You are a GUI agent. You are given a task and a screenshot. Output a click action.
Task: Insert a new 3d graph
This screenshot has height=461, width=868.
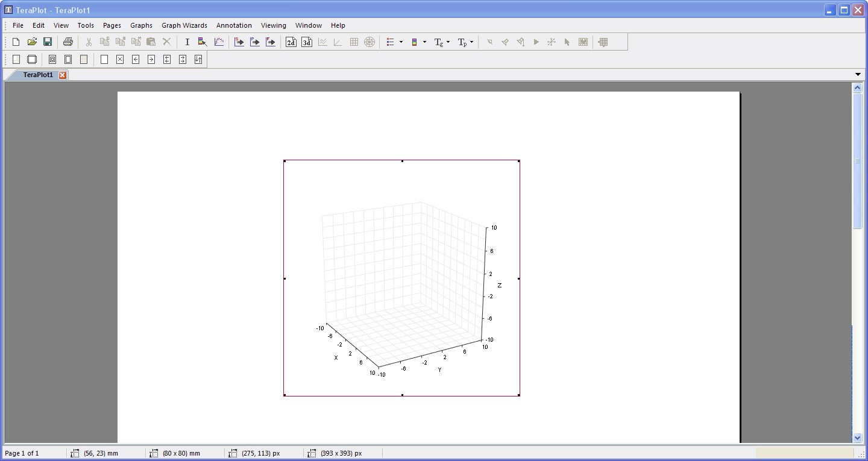pos(307,42)
